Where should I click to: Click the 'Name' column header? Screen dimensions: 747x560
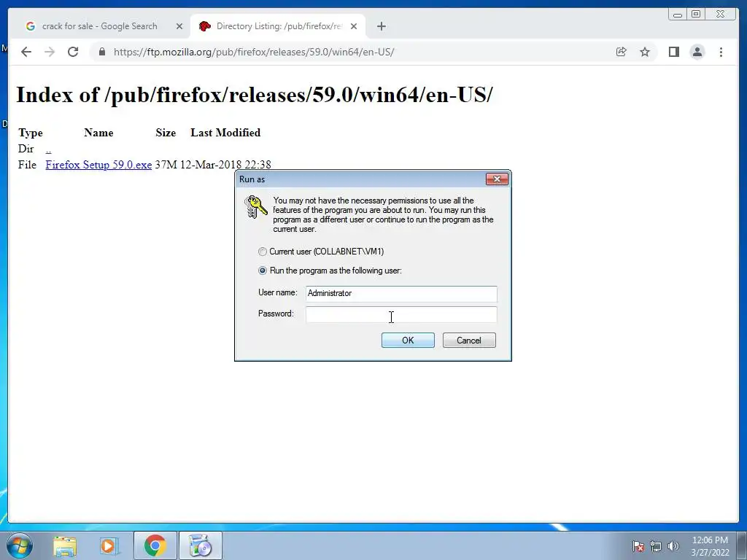(x=98, y=133)
